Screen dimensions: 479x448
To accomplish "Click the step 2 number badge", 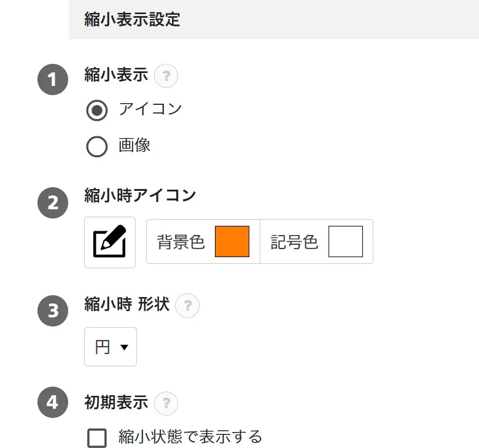I will point(53,203).
